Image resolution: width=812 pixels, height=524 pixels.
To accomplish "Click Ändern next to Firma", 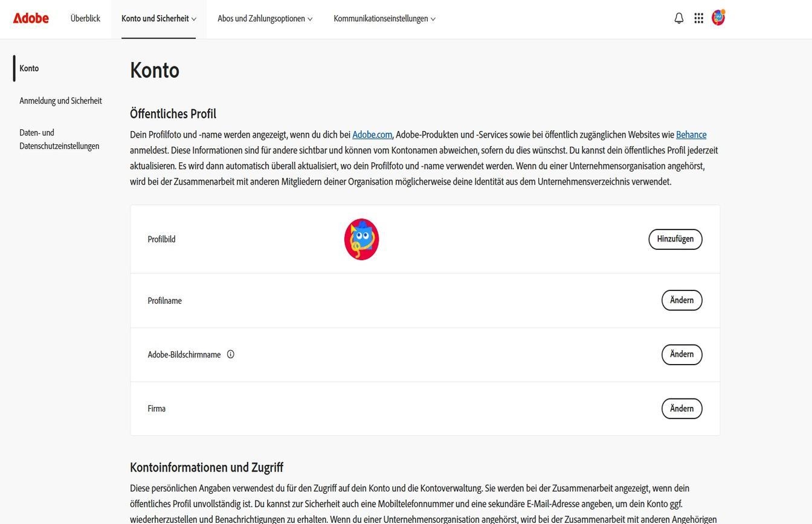I will pos(681,408).
